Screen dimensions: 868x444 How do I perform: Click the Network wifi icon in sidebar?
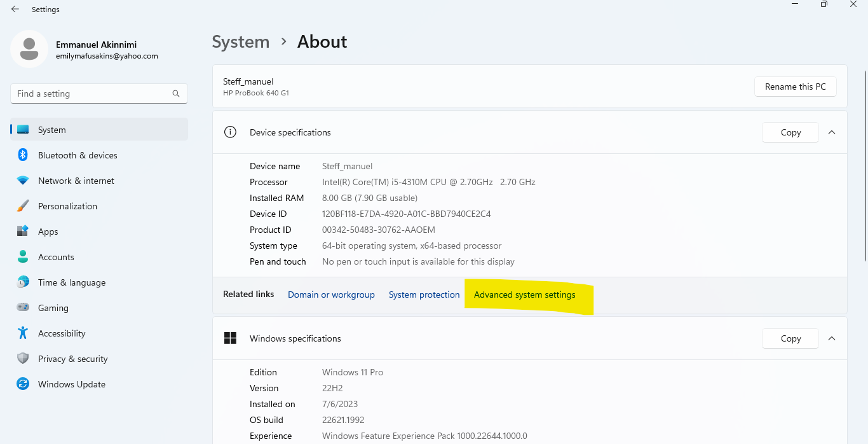[x=23, y=181]
